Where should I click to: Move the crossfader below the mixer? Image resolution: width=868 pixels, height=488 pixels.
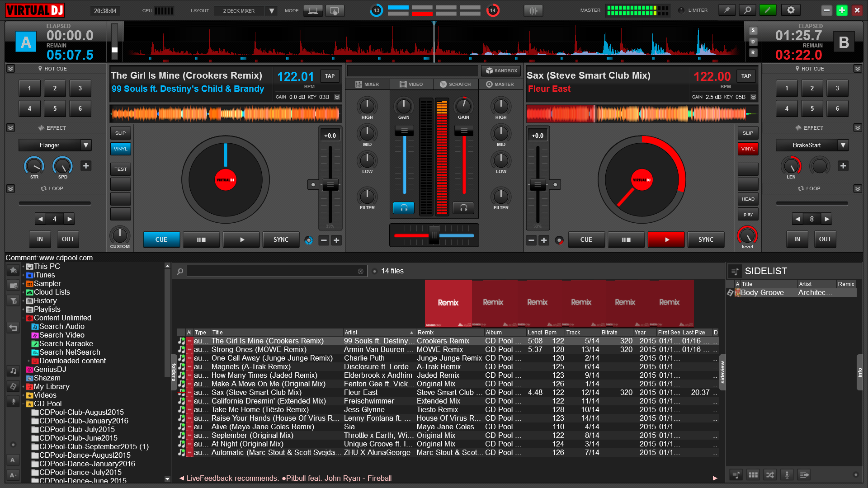[433, 235]
